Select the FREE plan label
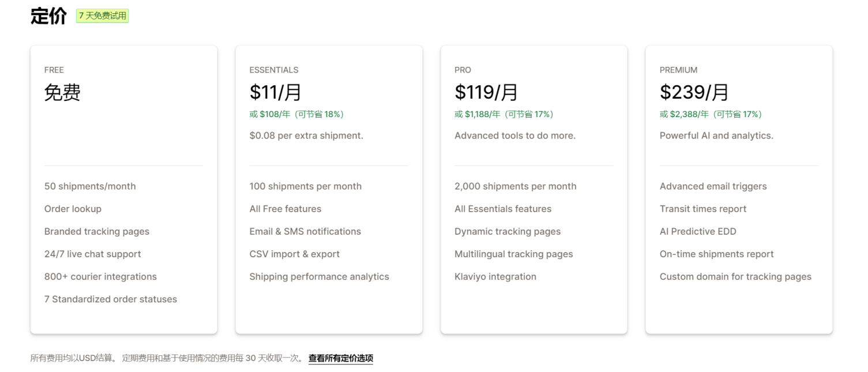Screen dimensions: 868x372 [x=54, y=70]
